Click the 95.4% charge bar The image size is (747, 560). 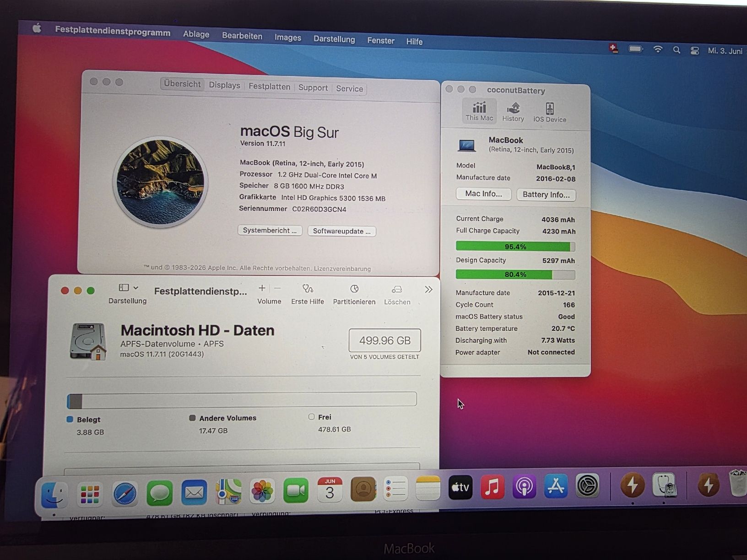click(515, 247)
